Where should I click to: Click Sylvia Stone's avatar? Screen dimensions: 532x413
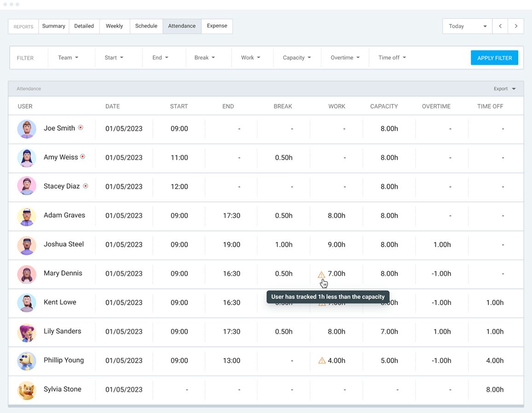point(27,390)
